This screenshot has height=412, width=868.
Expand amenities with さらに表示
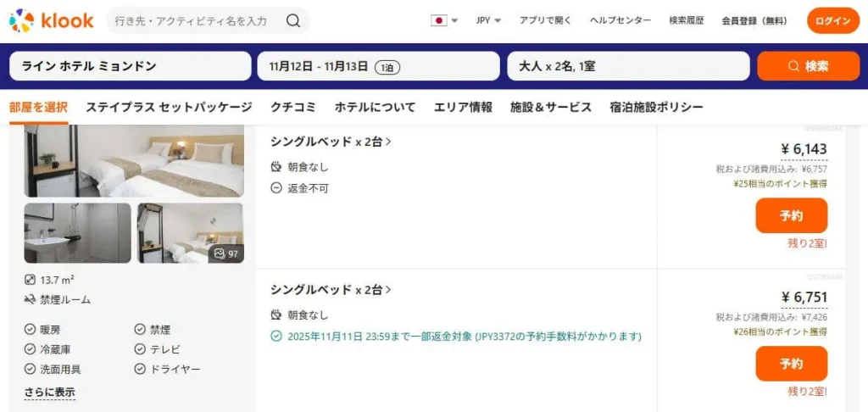coord(49,392)
